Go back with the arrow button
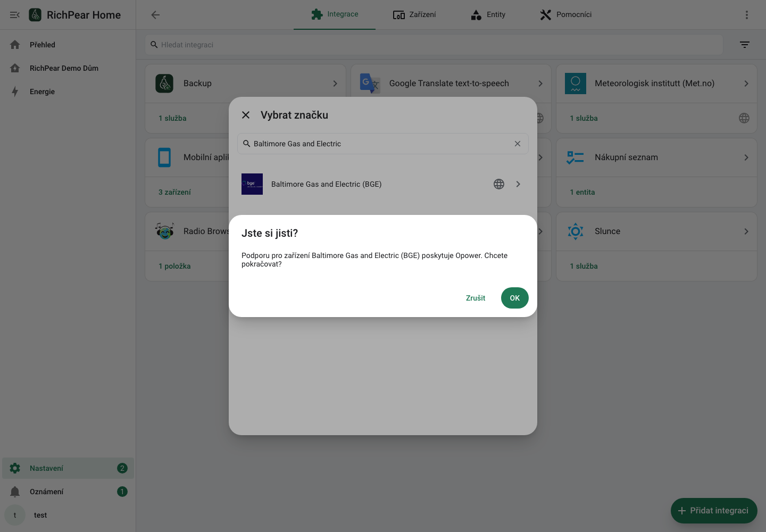 click(x=155, y=15)
